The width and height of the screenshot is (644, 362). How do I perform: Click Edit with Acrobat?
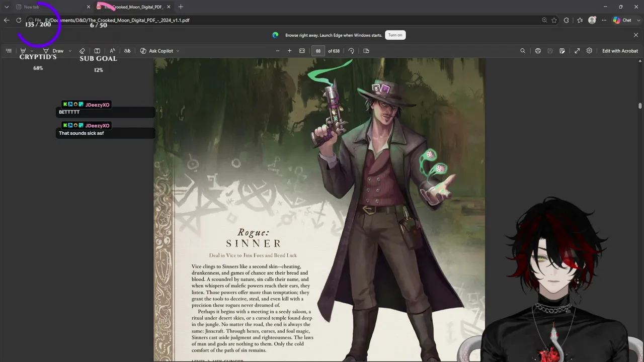click(x=620, y=51)
